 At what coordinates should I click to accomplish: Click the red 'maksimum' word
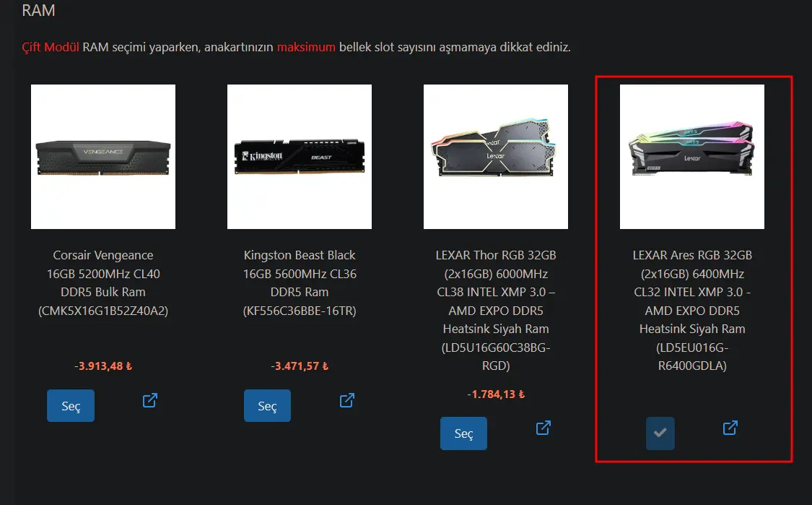(306, 47)
